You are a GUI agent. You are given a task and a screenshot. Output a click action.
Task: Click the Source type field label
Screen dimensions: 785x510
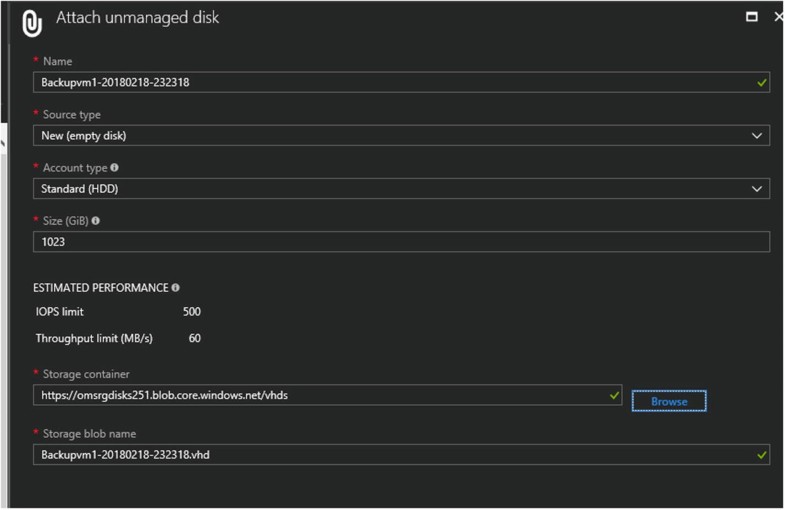(x=71, y=115)
